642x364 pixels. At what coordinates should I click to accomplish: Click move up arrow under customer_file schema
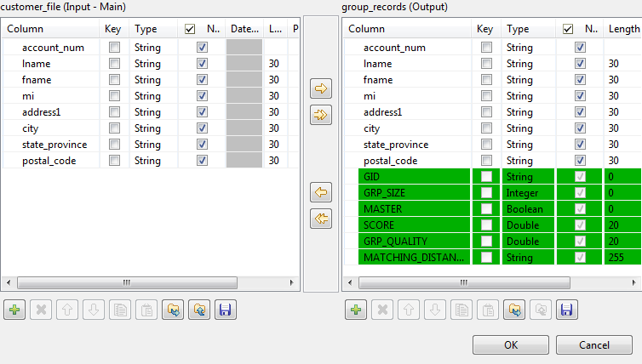pos(67,310)
